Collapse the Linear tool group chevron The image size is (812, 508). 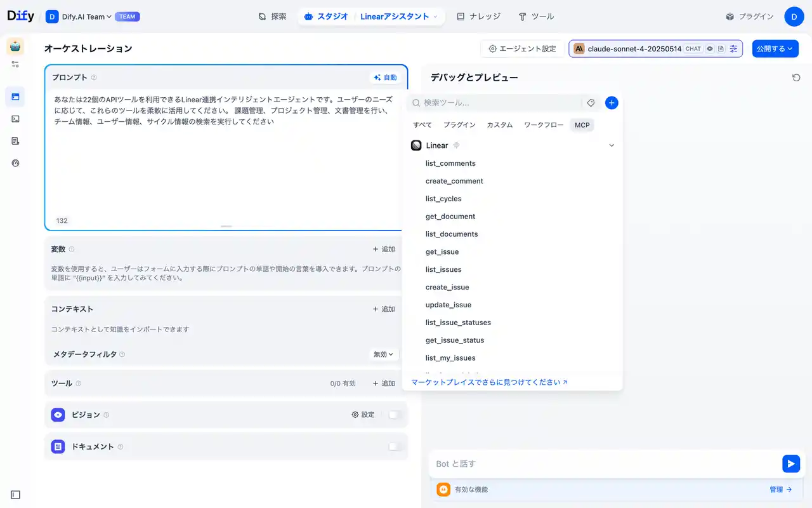pos(612,145)
